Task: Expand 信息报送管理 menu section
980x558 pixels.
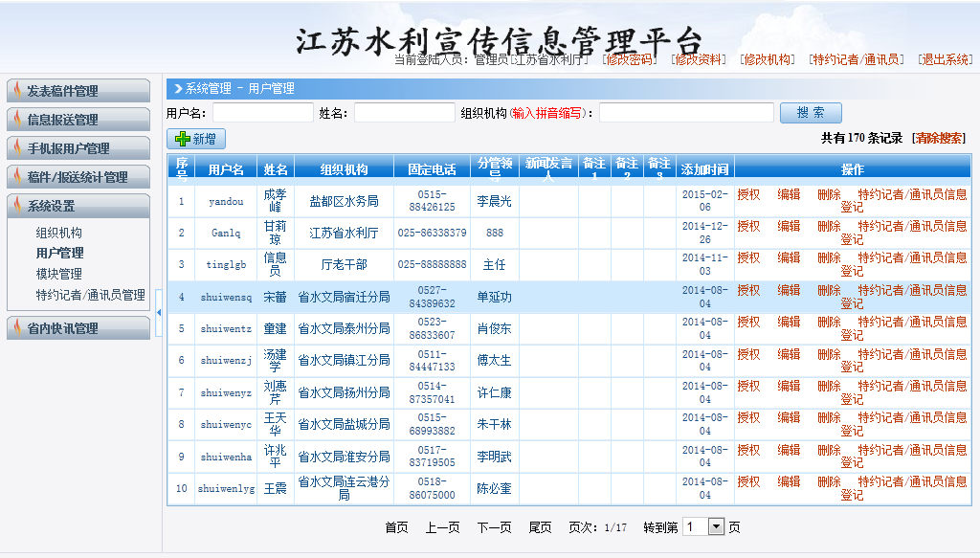Action: pyautogui.click(x=78, y=120)
